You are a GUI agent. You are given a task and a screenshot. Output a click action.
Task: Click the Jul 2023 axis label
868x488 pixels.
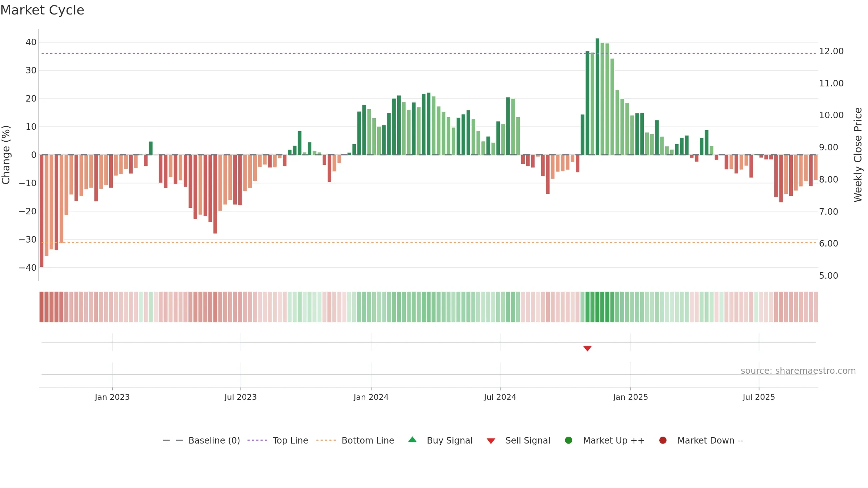[241, 397]
